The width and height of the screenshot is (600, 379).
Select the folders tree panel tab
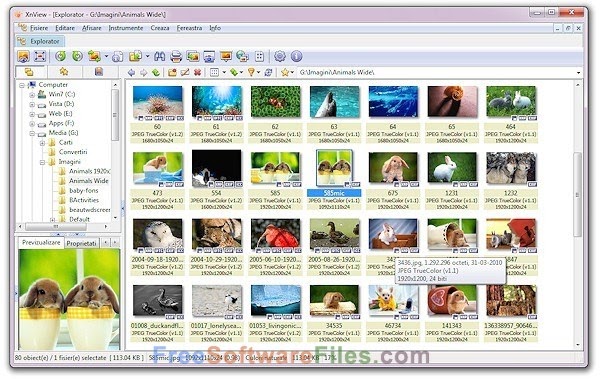point(29,72)
